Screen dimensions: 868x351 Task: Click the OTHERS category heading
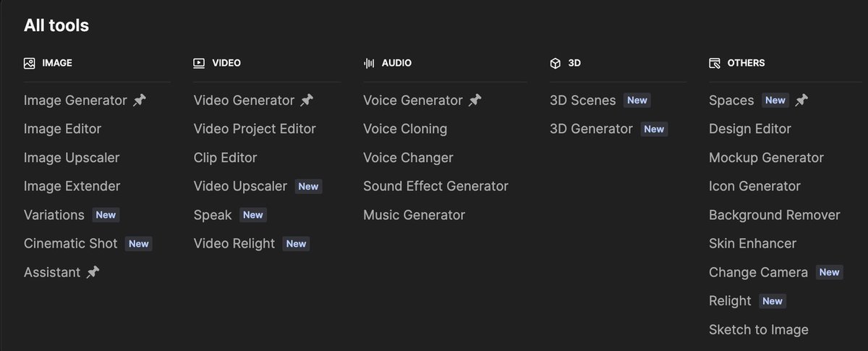click(x=746, y=63)
